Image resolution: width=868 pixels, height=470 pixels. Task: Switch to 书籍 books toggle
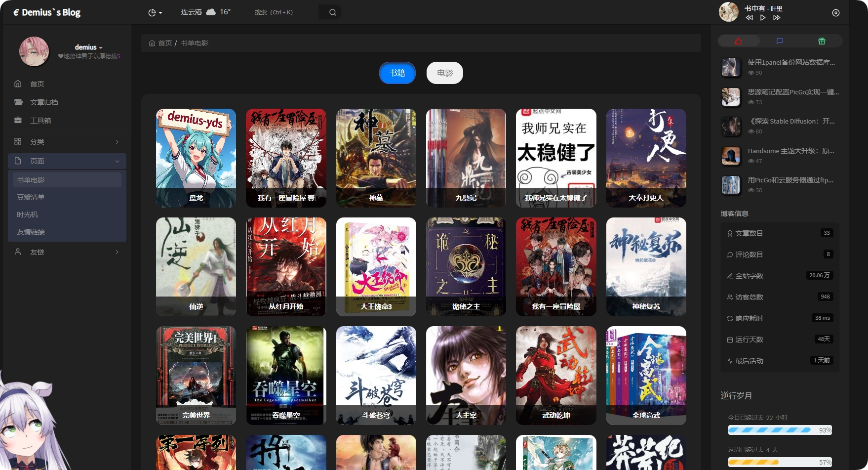click(397, 73)
